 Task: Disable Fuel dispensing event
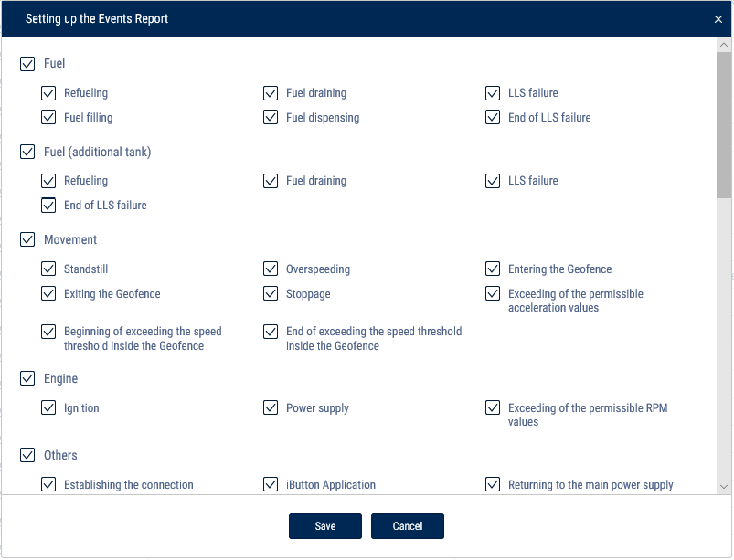point(270,117)
